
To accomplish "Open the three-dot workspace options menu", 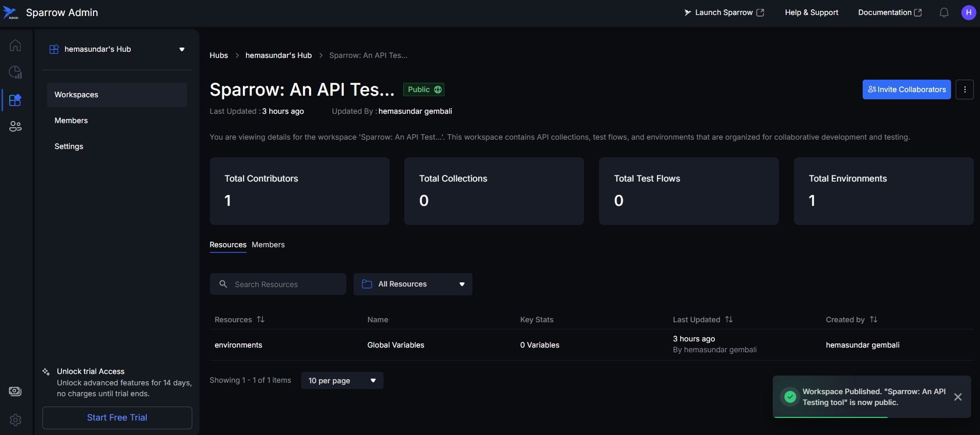I will (964, 89).
